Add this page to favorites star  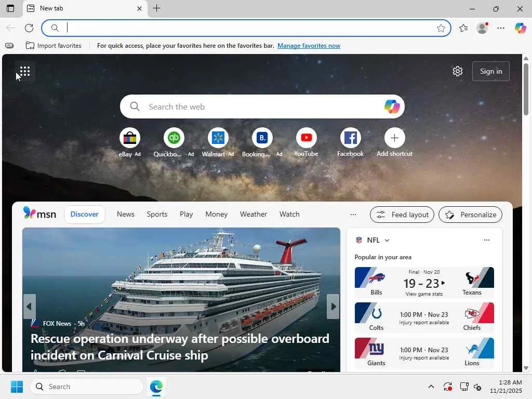[441, 28]
